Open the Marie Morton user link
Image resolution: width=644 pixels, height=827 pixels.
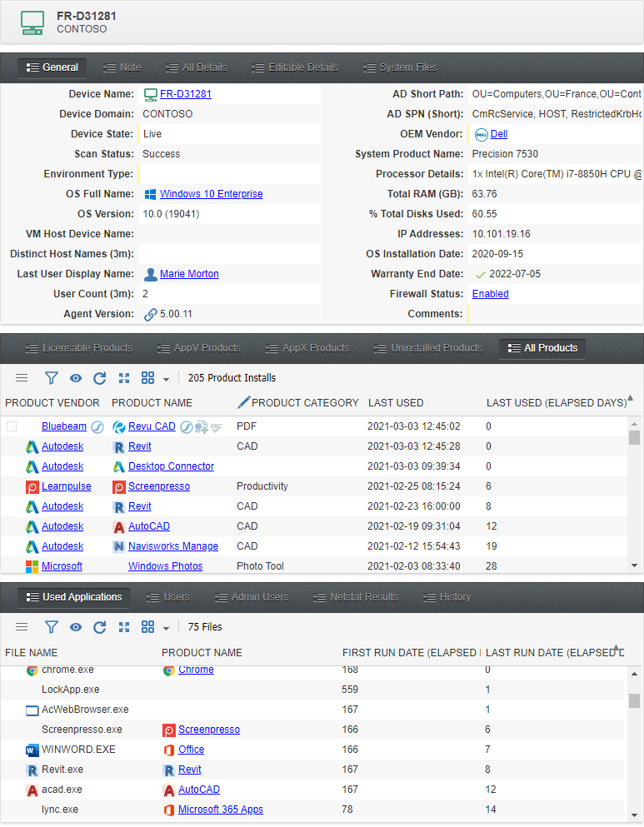[189, 274]
